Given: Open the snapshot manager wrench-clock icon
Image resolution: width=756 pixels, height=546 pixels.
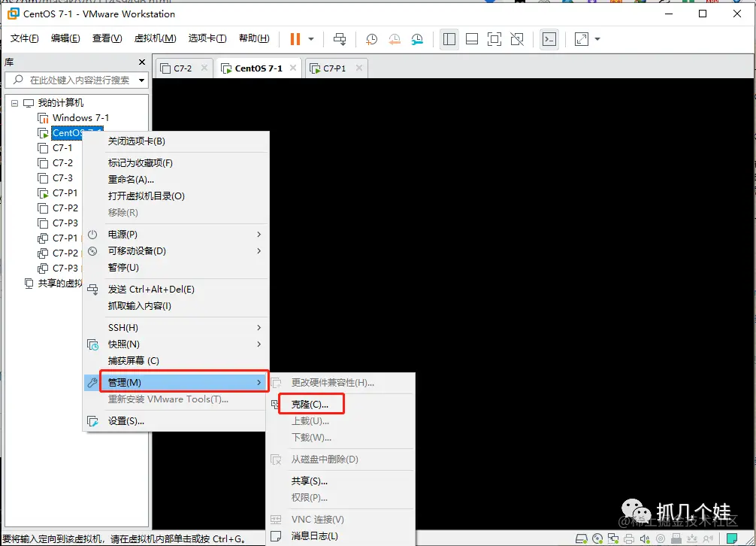Looking at the screenshot, I should coord(417,40).
